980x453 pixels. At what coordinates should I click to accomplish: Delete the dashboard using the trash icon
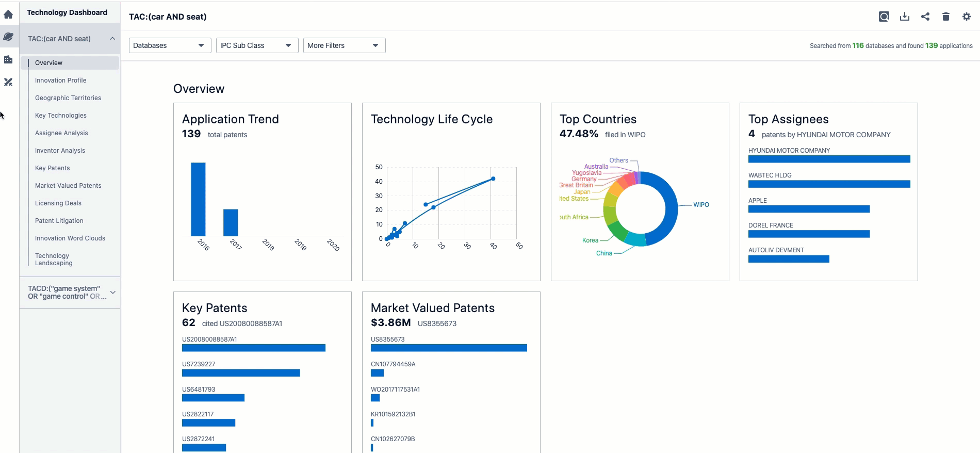[x=945, y=17]
